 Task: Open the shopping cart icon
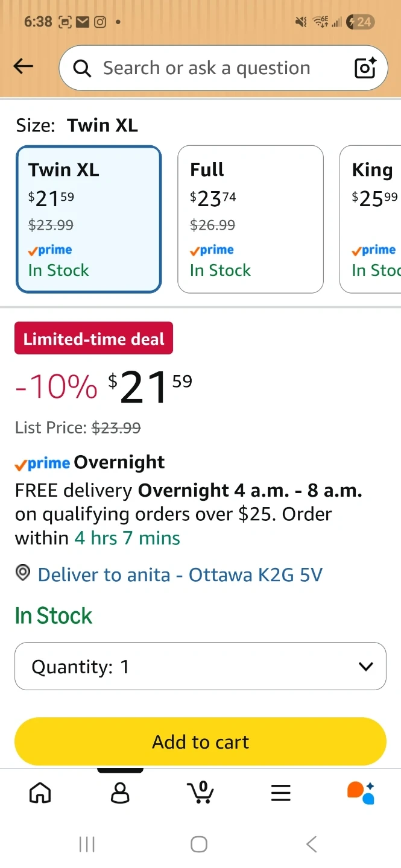(x=201, y=792)
